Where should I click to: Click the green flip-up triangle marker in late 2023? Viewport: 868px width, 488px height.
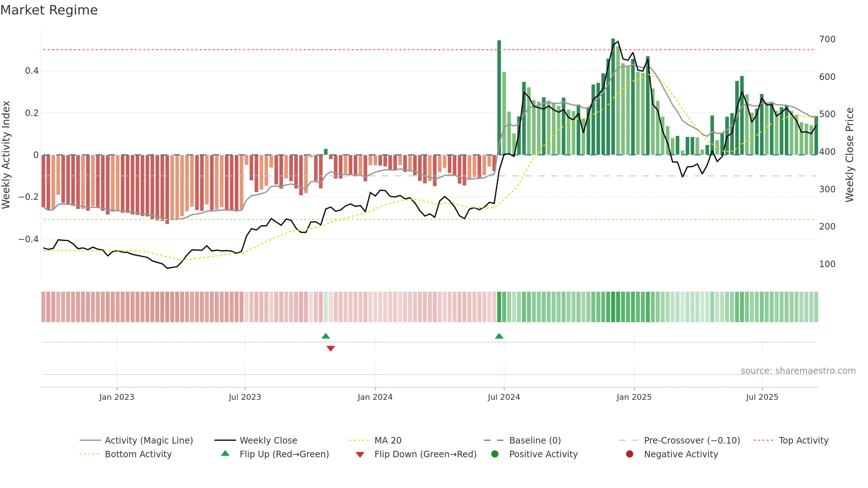325,336
